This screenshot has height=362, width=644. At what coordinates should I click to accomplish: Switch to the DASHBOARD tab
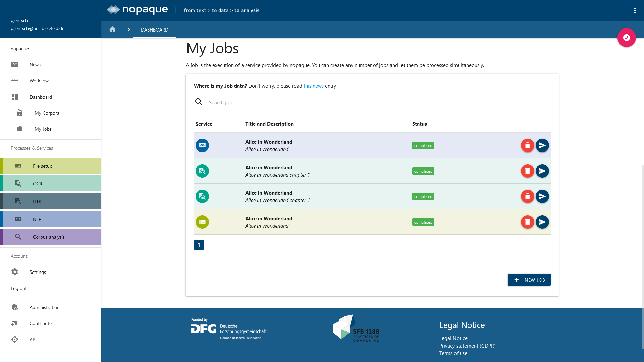coord(155,30)
